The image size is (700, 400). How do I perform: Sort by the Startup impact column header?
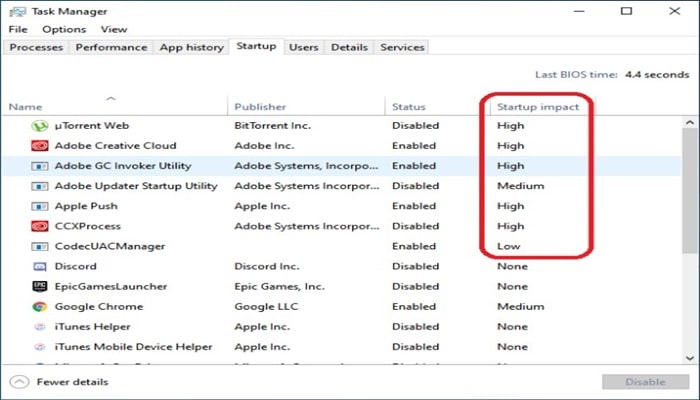(538, 107)
